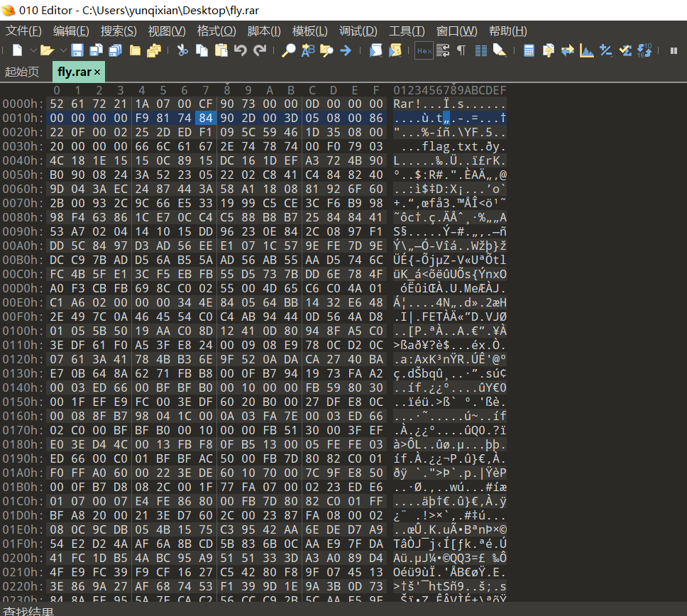Save the file with the floppy icon

tap(77, 51)
